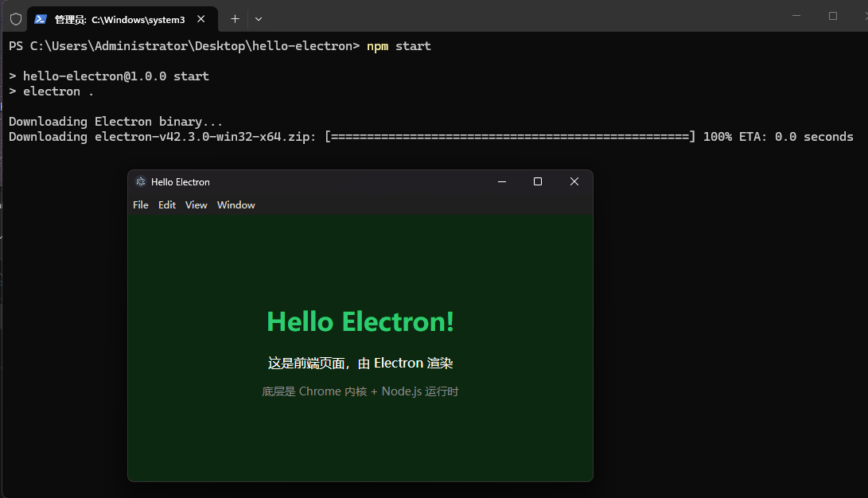Click the PowerShell icon on the terminal tab

(41, 19)
